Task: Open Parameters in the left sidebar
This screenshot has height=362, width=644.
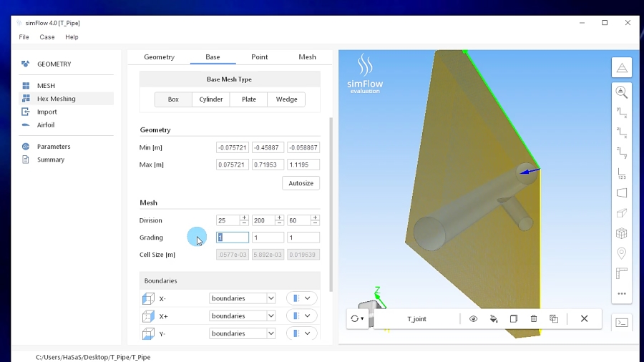Action: [x=54, y=147]
